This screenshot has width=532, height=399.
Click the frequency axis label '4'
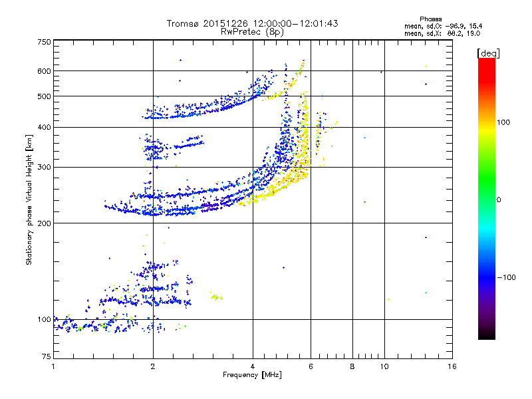(x=253, y=366)
